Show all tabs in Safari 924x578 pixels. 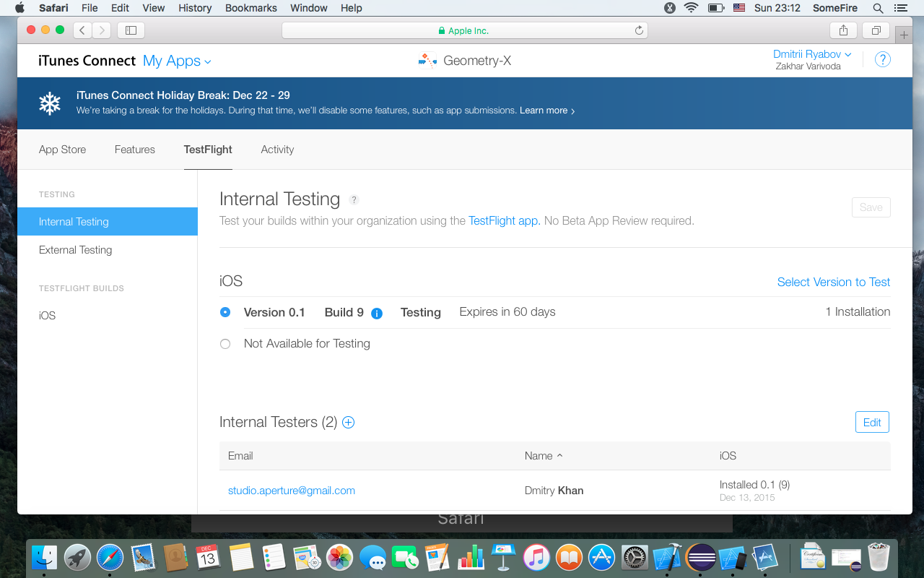876,30
